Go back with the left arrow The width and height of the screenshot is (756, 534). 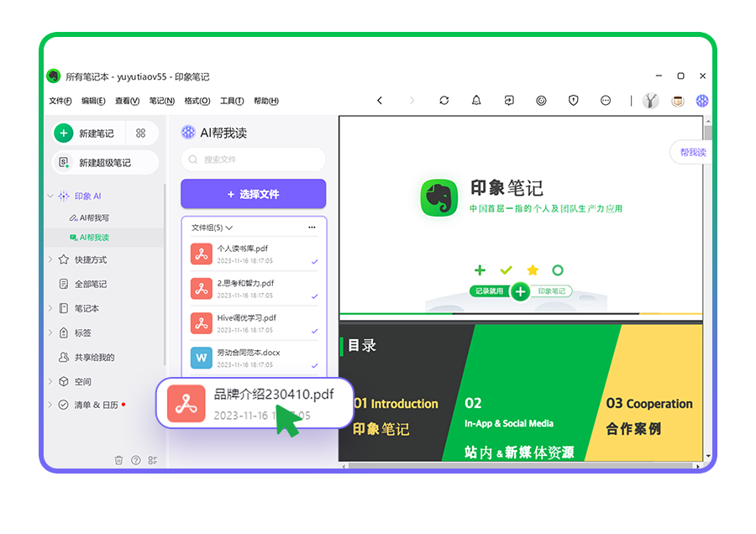pyautogui.click(x=380, y=100)
